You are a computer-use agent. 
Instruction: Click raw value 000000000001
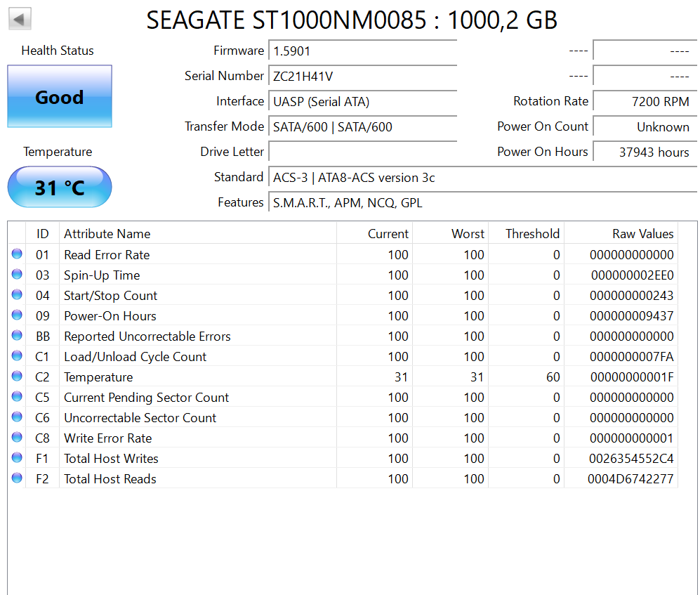631,438
